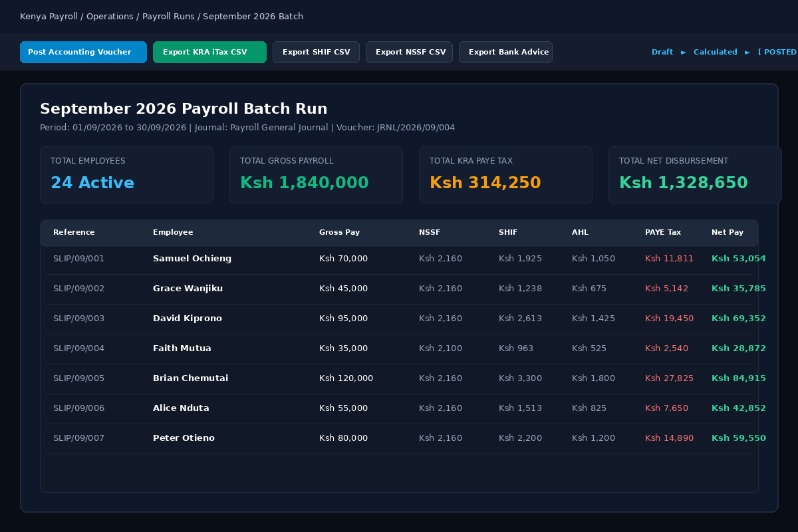Click net pay Ksh 53,054
Screen dimensions: 798x532
pyautogui.click(x=739, y=259)
